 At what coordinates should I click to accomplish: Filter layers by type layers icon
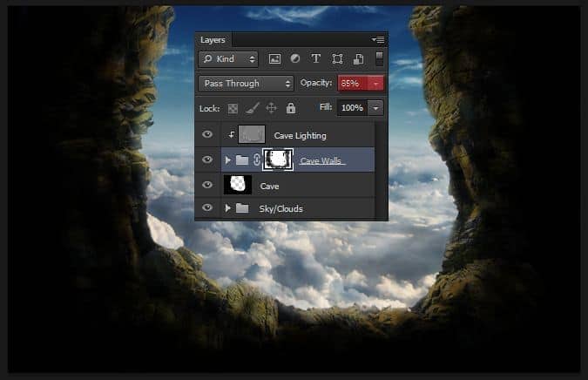315,58
